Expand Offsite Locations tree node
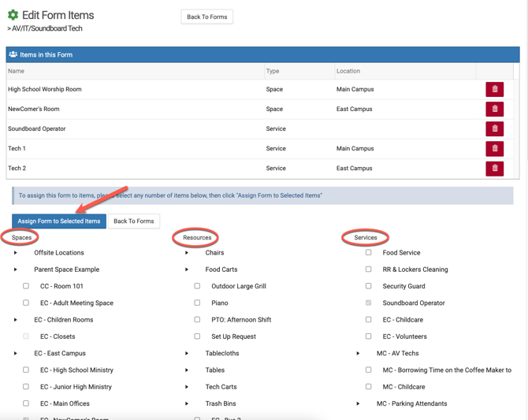The image size is (528, 420). tap(16, 253)
